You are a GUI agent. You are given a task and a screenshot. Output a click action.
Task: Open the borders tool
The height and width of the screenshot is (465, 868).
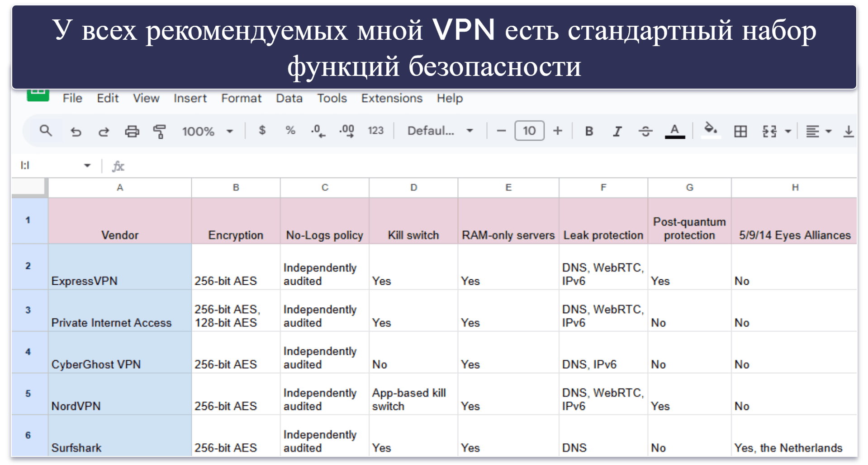pos(740,132)
